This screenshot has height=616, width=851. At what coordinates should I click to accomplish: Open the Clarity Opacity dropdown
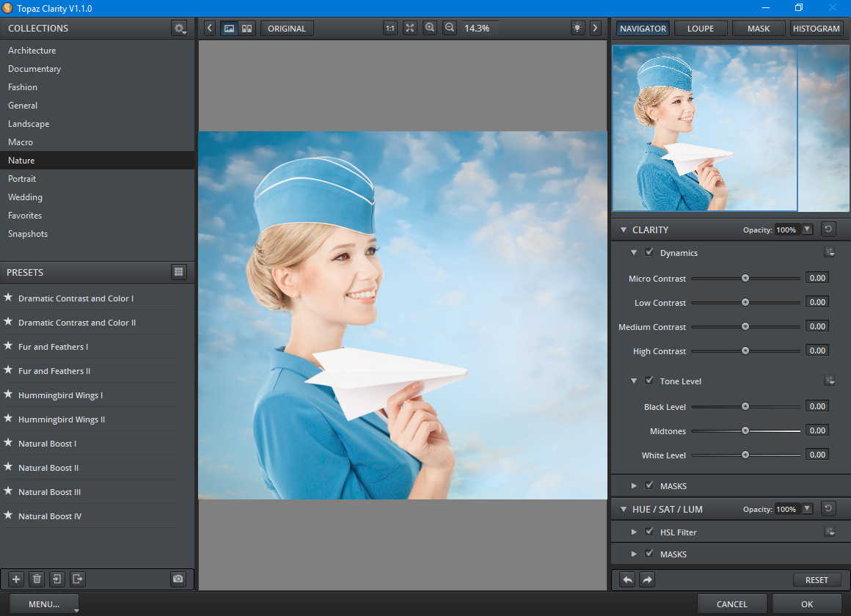click(x=808, y=230)
